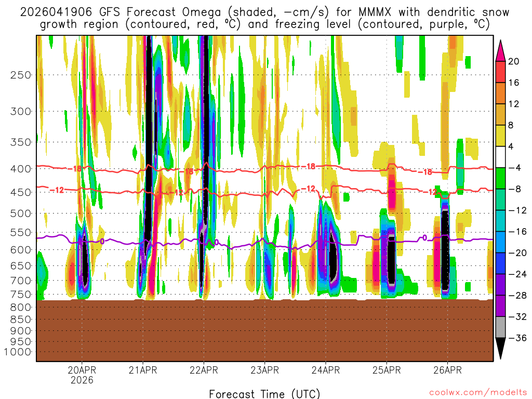Image resolution: width=532 pixels, height=399 pixels.
Task: Click the 26APR date label
Action: [447, 370]
